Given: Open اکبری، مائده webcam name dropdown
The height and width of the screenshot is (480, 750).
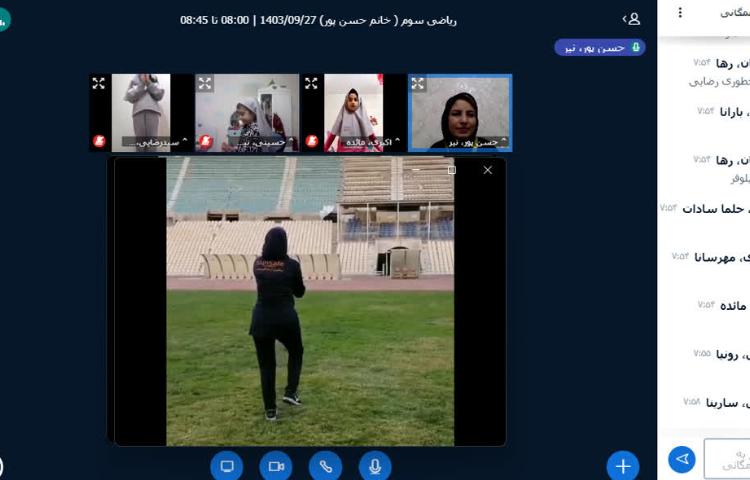Looking at the screenshot, I should point(373,142).
